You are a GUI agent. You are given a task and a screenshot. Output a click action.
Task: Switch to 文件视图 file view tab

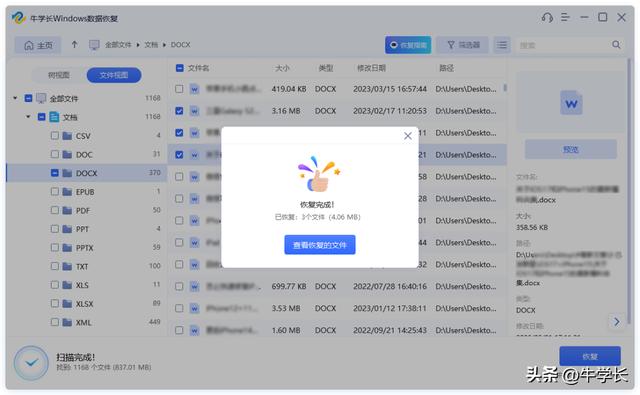point(114,75)
